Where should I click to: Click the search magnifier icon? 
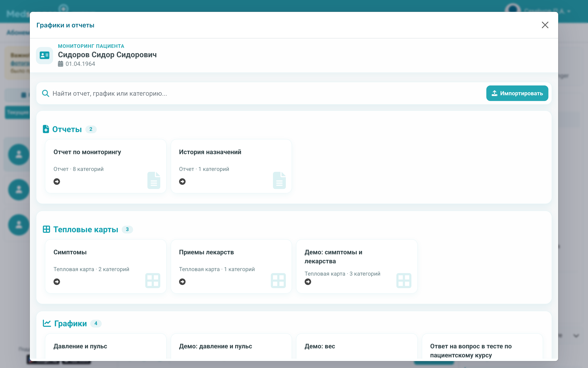(x=46, y=93)
